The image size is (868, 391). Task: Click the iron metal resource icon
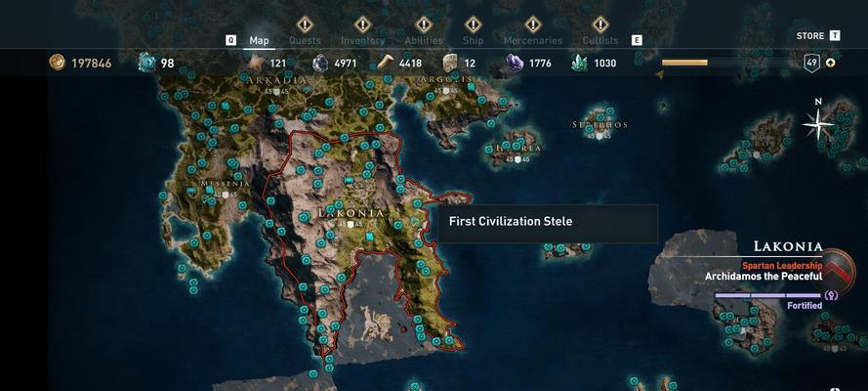pyautogui.click(x=320, y=64)
